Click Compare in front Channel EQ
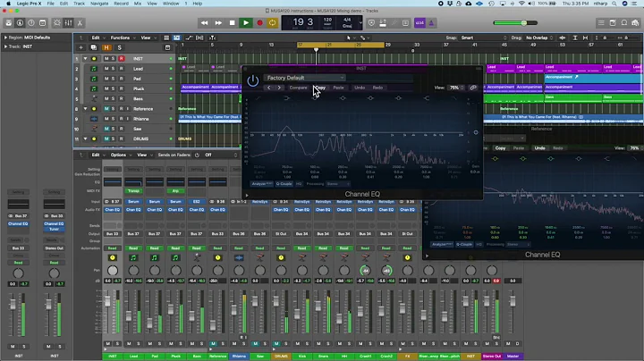 [298, 88]
